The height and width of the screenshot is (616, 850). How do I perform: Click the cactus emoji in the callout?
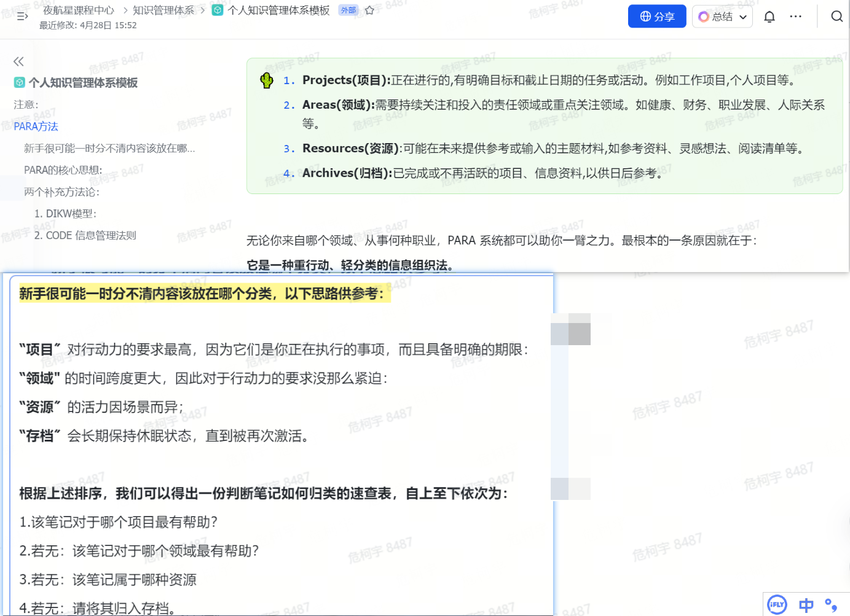coord(267,80)
